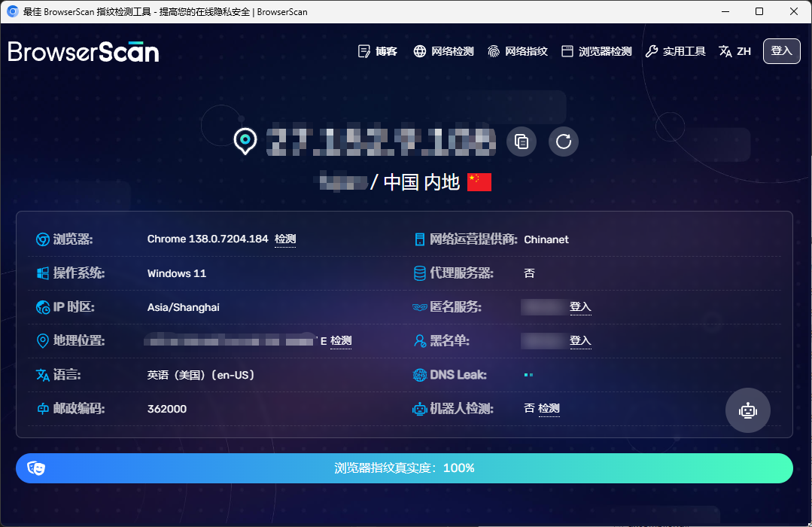The height and width of the screenshot is (527, 812).
Task: Open the 实用工具 menu
Action: (x=675, y=51)
